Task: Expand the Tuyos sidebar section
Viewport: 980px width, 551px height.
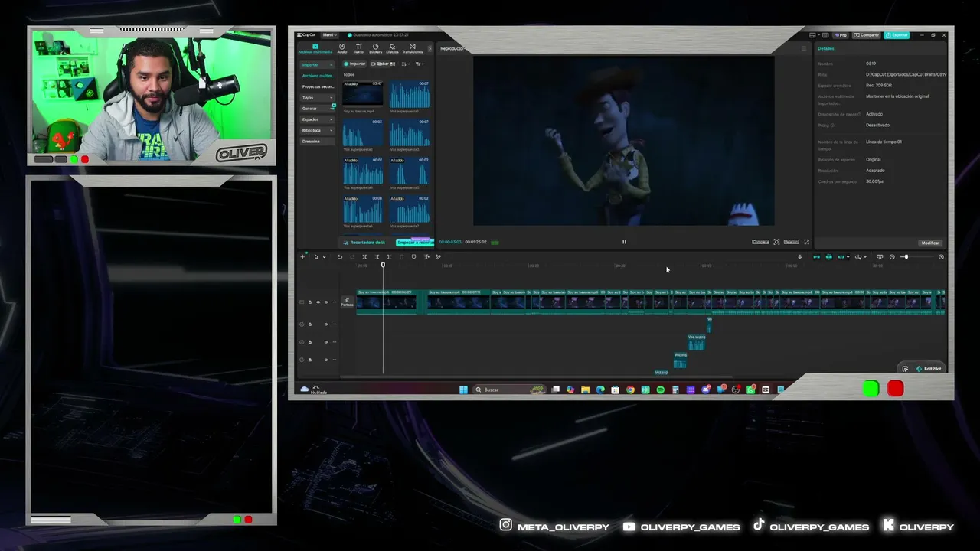Action: pos(317,97)
